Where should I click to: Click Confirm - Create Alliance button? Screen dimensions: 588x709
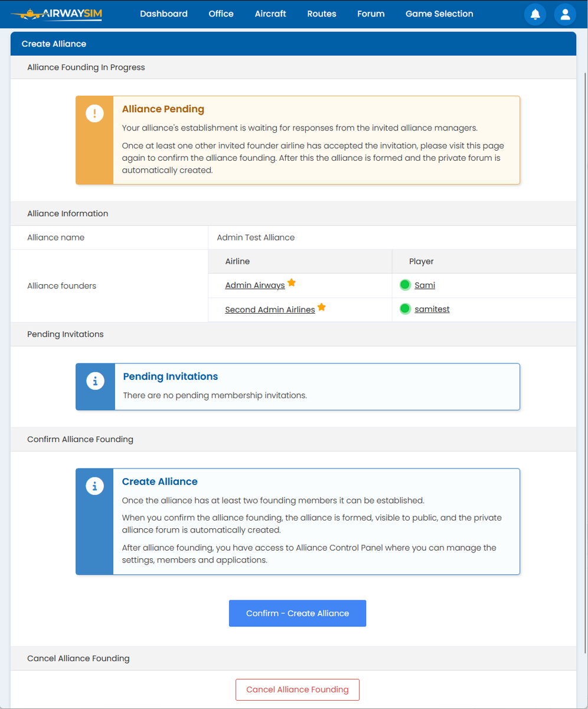coord(298,613)
